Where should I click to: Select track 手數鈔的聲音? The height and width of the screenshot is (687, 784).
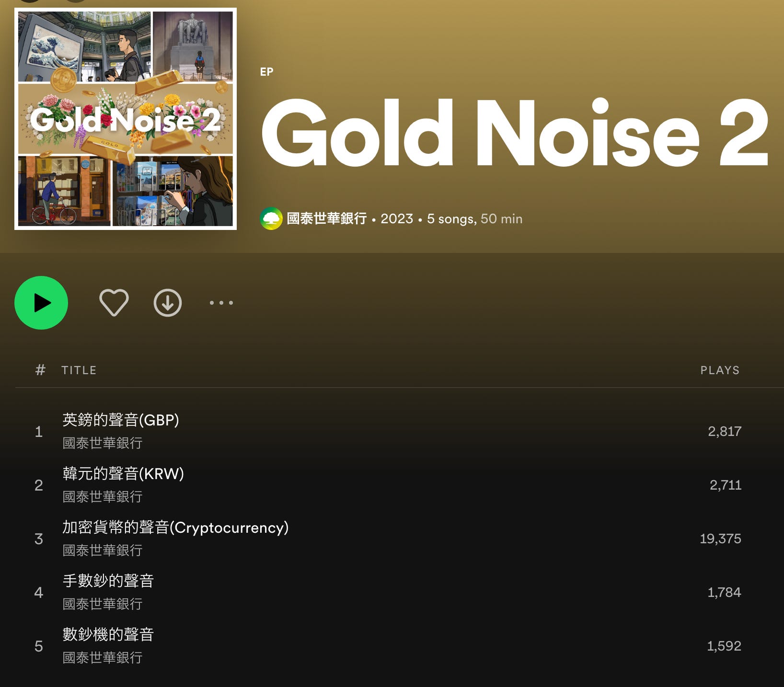(x=108, y=581)
